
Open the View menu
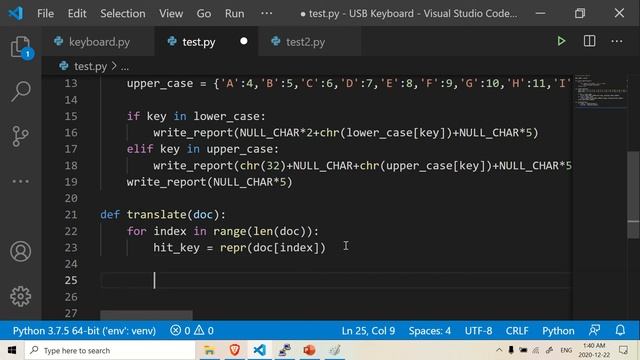171,13
